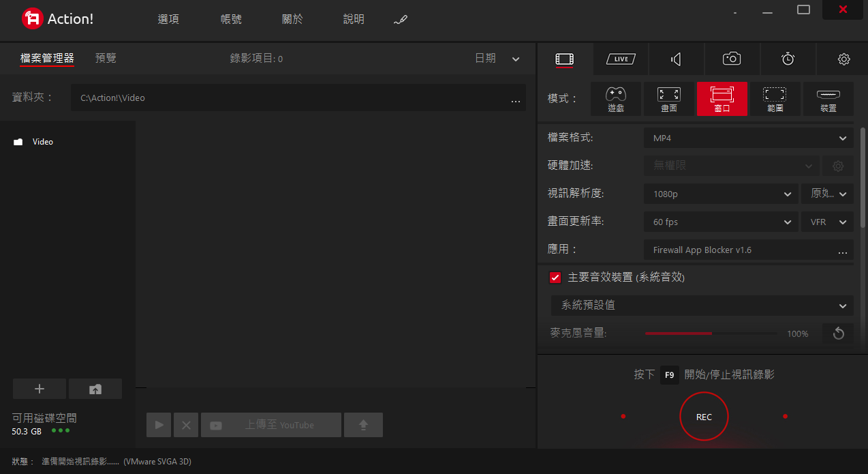Open the 選項 menu
This screenshot has width=868, height=474.
click(x=168, y=19)
